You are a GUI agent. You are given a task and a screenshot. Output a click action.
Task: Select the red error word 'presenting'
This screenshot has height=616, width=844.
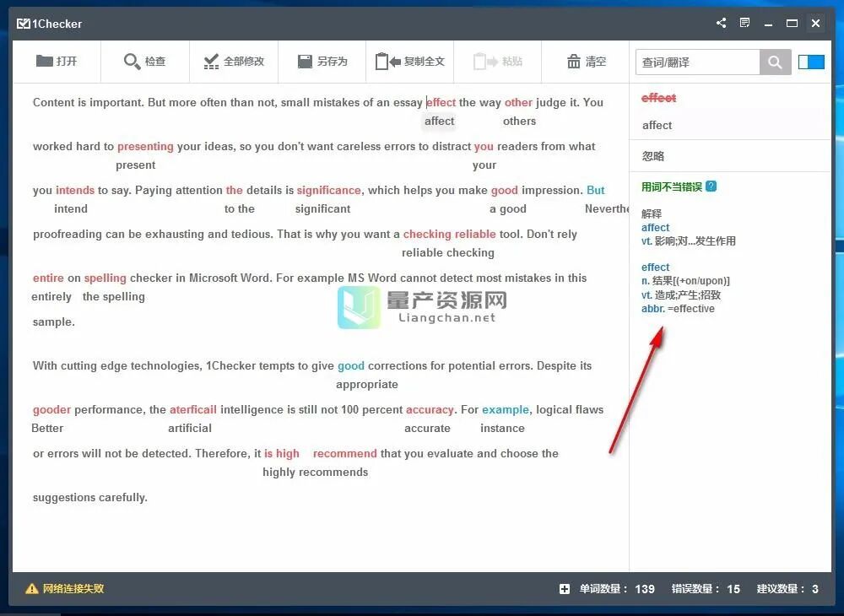145,146
